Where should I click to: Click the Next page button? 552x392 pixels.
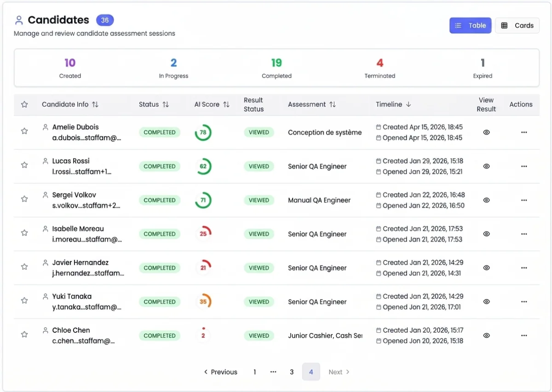click(x=339, y=372)
